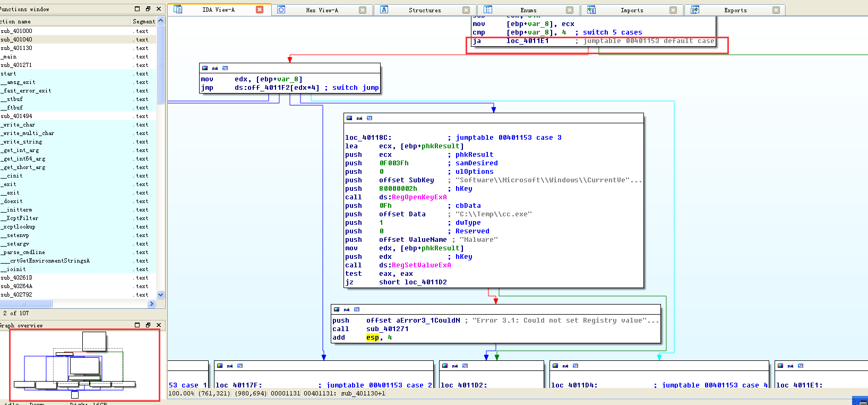The height and width of the screenshot is (405, 868).
Task: Click pencil edit icon on switch jump node
Action: point(215,68)
